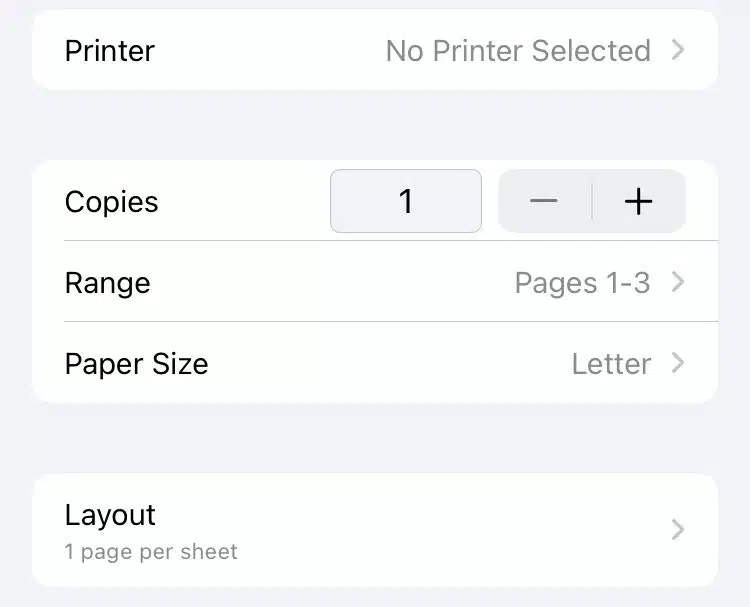Click the Copies label
Viewport: 750px width, 607px height.
(111, 202)
